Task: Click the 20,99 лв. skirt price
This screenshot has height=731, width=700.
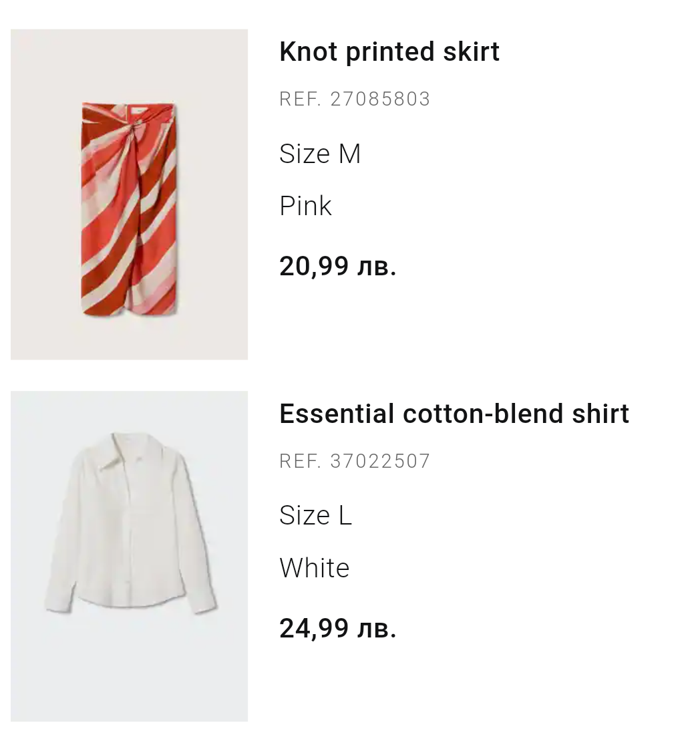Action: tap(338, 267)
